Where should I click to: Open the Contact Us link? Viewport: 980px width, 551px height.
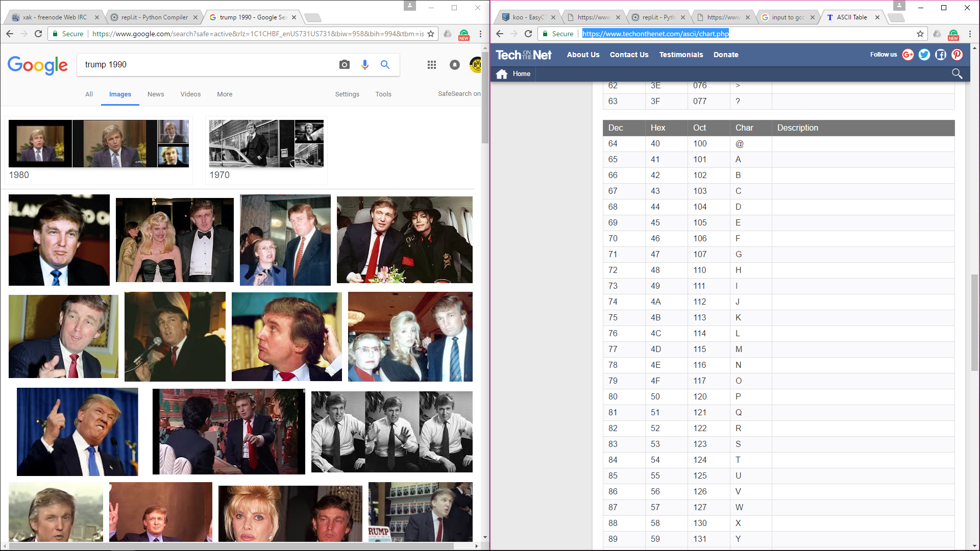pyautogui.click(x=629, y=55)
